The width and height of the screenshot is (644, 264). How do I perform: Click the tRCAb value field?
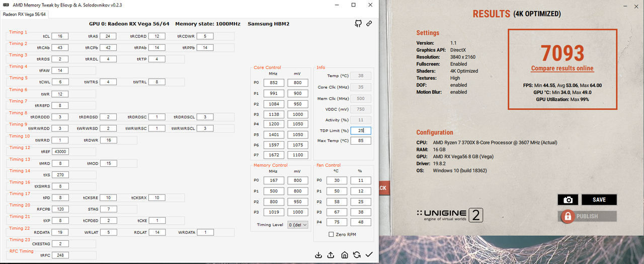click(60, 47)
